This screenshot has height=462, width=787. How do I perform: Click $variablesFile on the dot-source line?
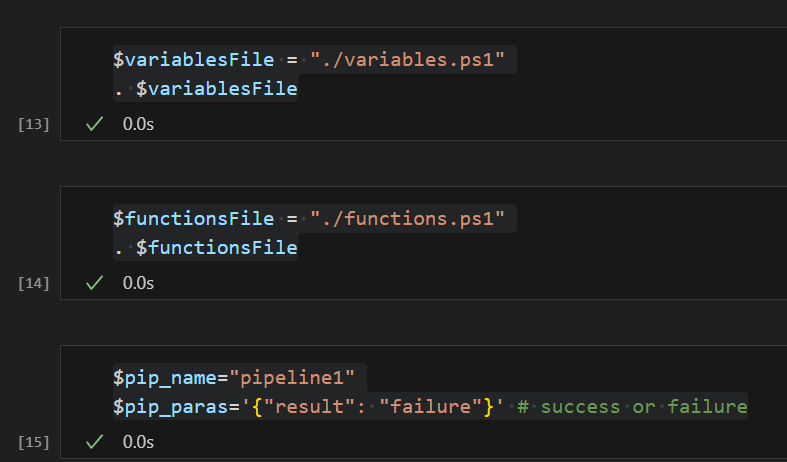217,89
